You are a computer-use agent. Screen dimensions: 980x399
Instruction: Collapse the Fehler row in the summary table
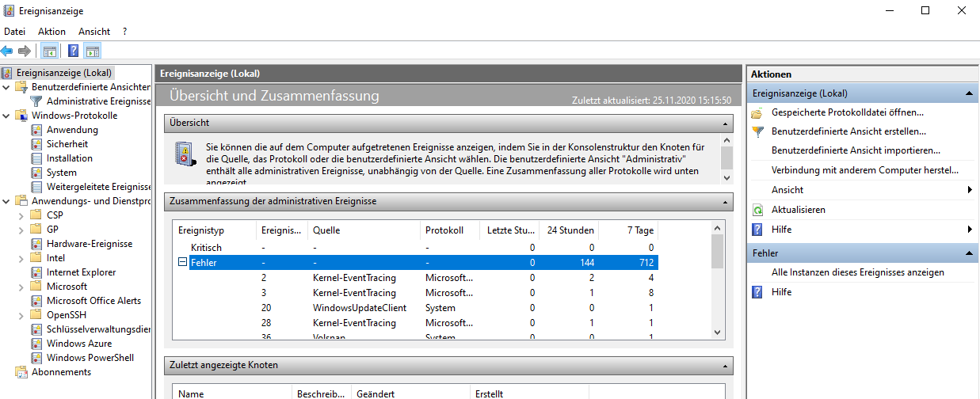182,263
